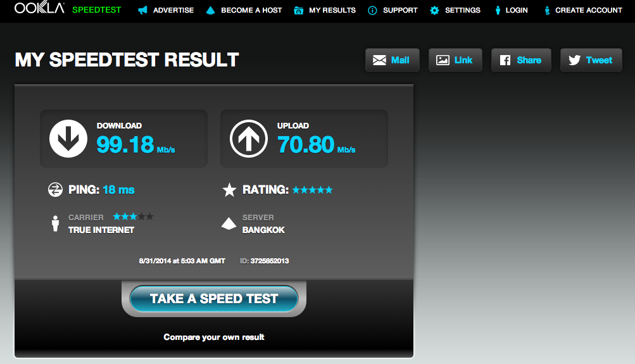Viewport: 635px width, 364px height.
Task: Select the CREATE ACCOUNT menu item
Action: [x=588, y=10]
